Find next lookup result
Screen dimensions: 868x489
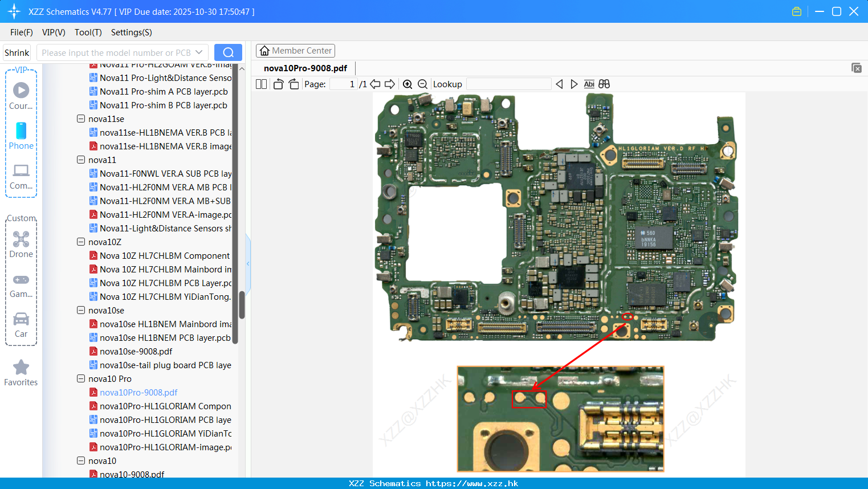(574, 84)
